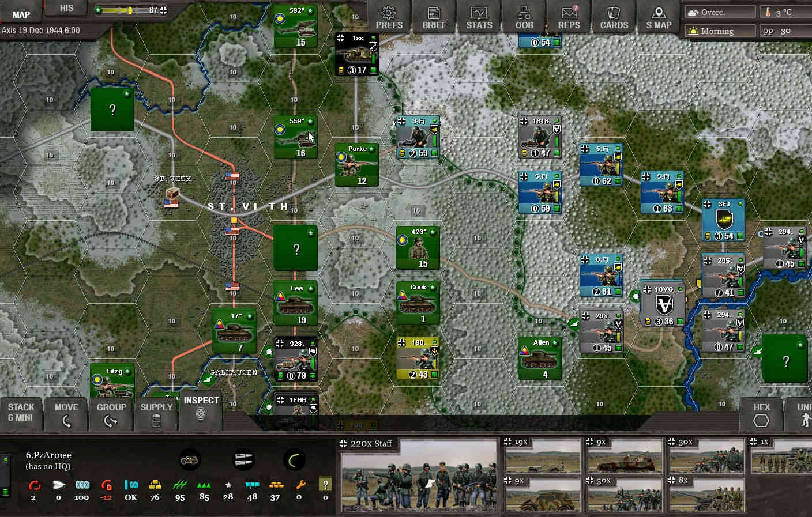Click the PP 30 political points display

tap(786, 31)
